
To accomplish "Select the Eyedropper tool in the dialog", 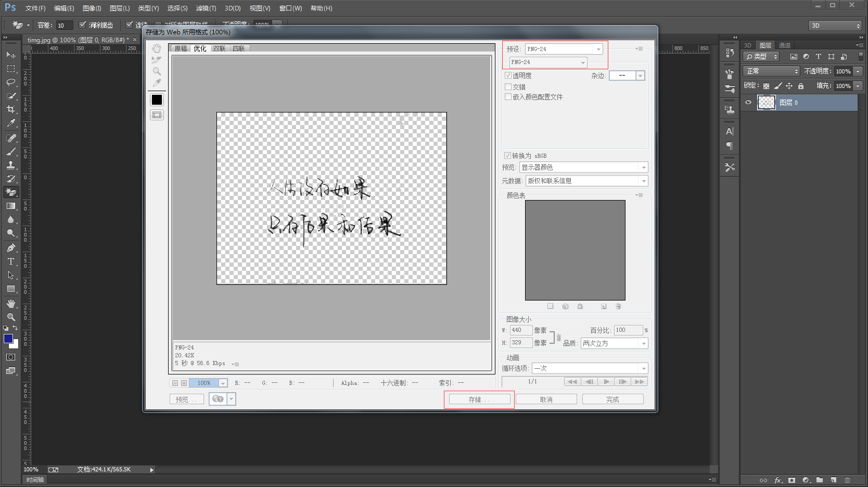I will tap(157, 82).
